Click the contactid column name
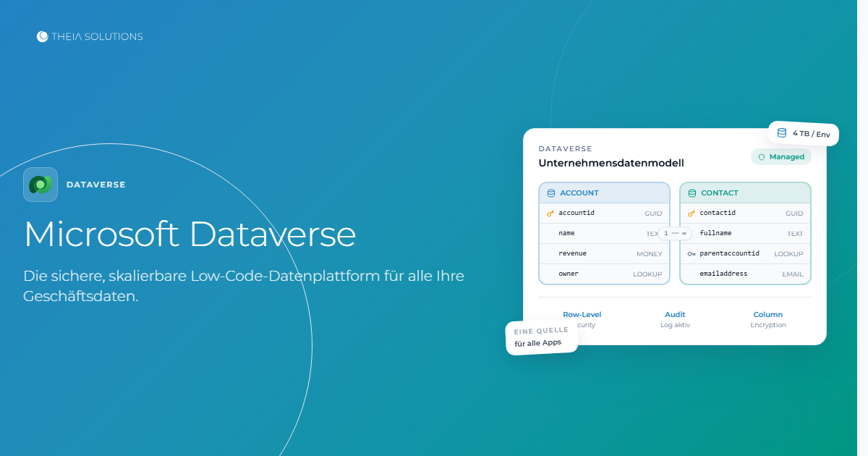Image resolution: width=868 pixels, height=456 pixels. 718,213
